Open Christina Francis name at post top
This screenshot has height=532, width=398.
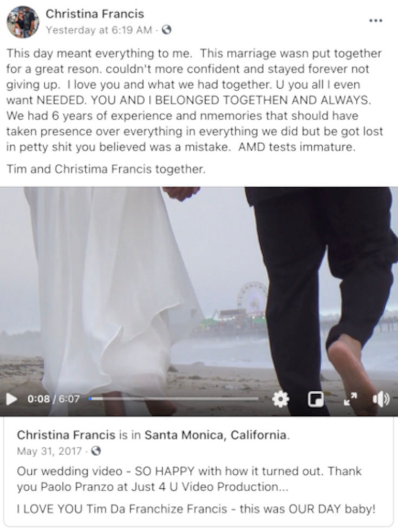pos(95,14)
